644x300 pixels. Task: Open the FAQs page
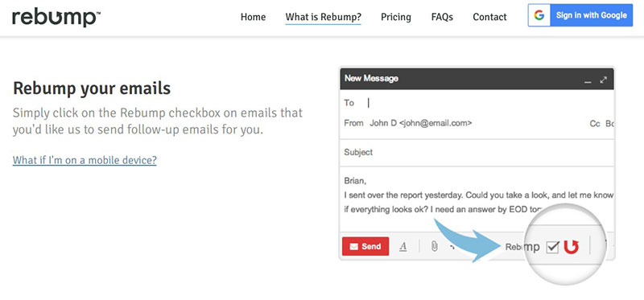point(442,17)
